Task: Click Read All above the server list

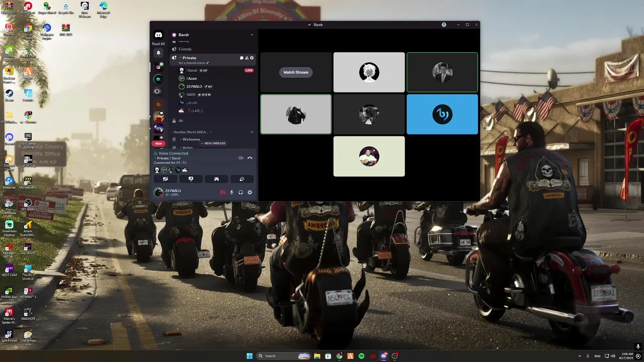Action: point(158,44)
